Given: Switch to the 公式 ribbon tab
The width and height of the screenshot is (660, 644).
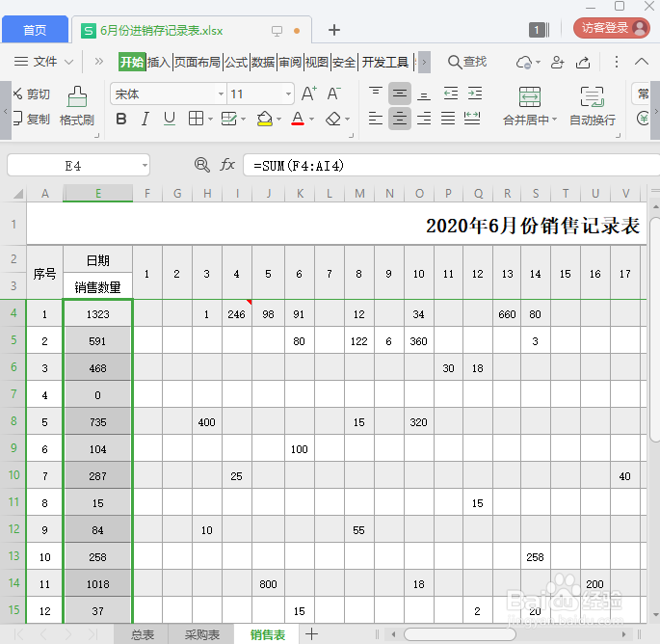Looking at the screenshot, I should click(x=236, y=63).
